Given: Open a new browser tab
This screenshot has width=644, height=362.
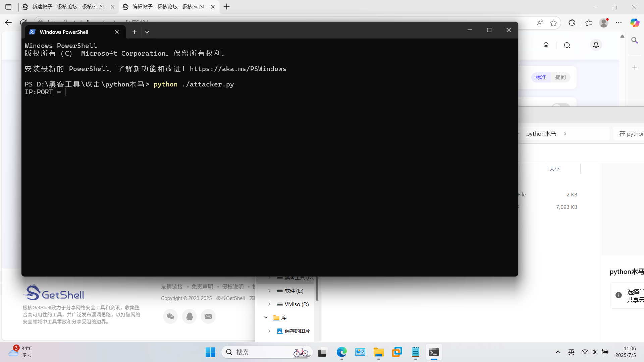Looking at the screenshot, I should tap(227, 7).
